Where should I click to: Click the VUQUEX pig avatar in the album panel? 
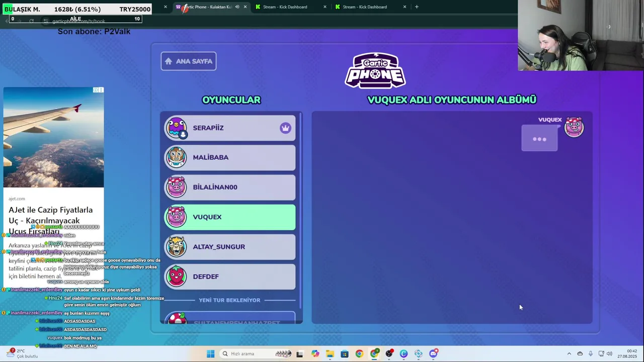pyautogui.click(x=574, y=127)
